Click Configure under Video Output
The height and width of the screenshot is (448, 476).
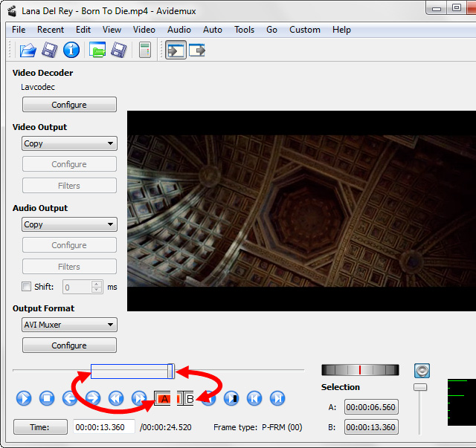pos(69,164)
